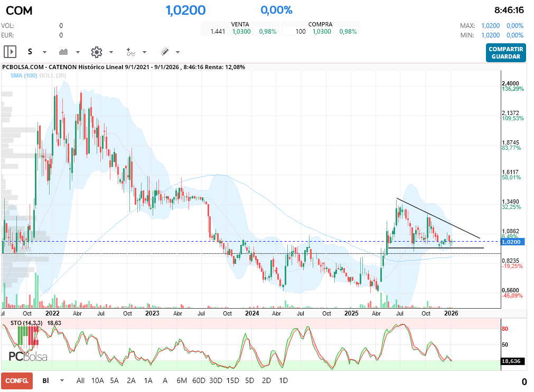Expand the BI dropdown arrow
Screen dimensions: 534x392
(x=62, y=380)
